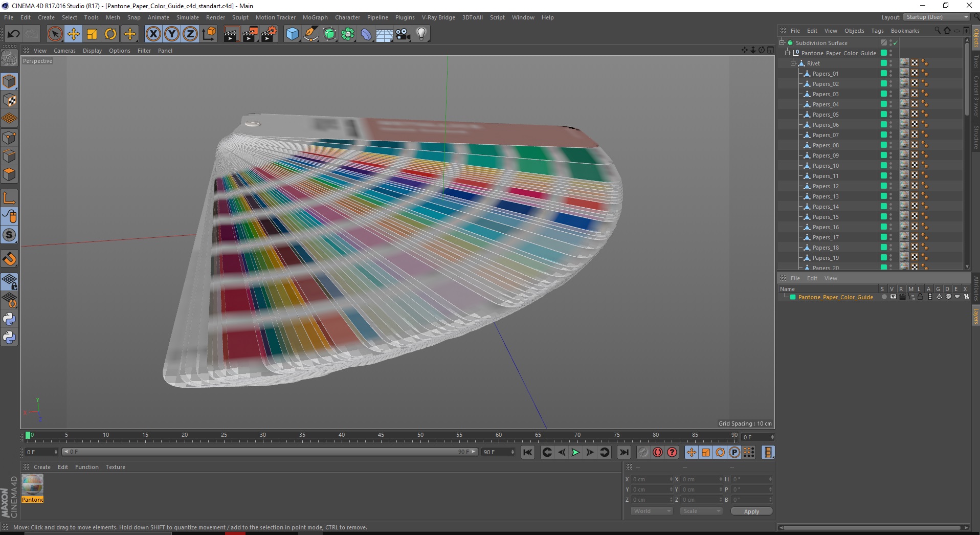Toggle X axis lock
980x535 pixels.
[153, 34]
